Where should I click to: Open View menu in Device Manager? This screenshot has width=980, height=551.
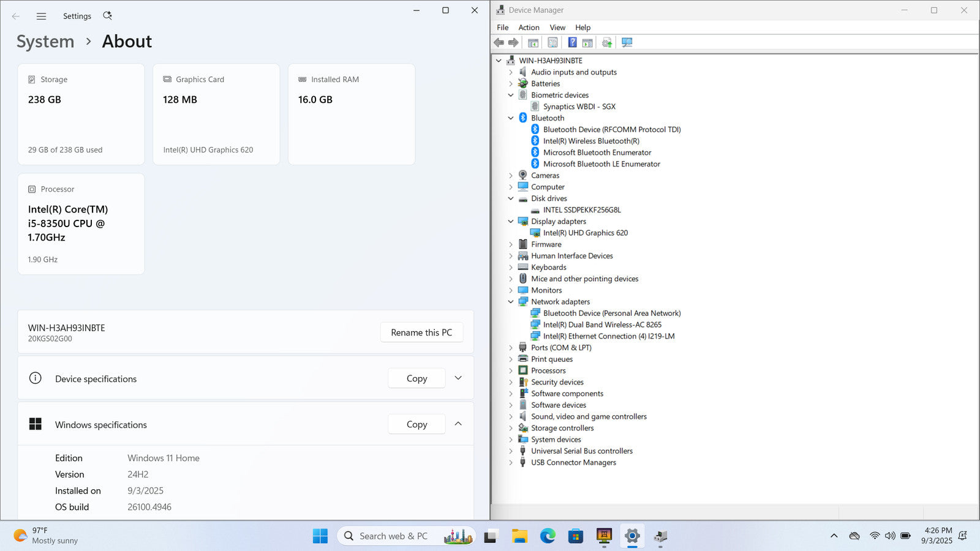[x=557, y=28]
